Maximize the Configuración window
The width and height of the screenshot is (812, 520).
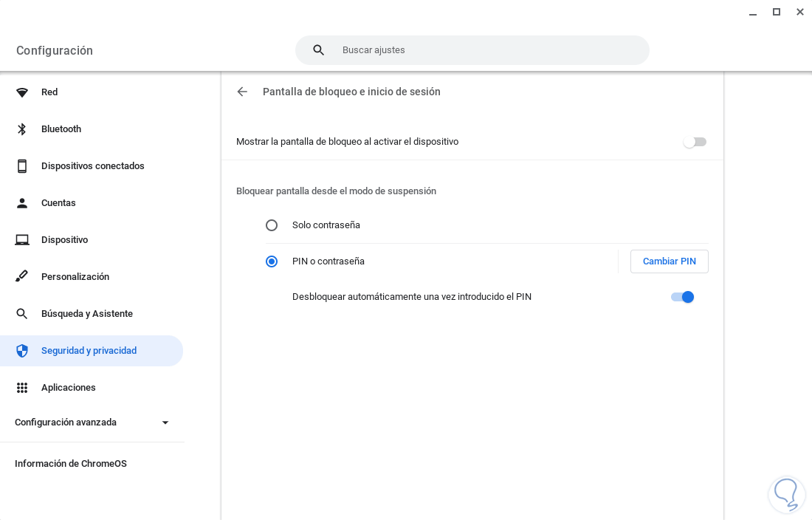pyautogui.click(x=777, y=12)
